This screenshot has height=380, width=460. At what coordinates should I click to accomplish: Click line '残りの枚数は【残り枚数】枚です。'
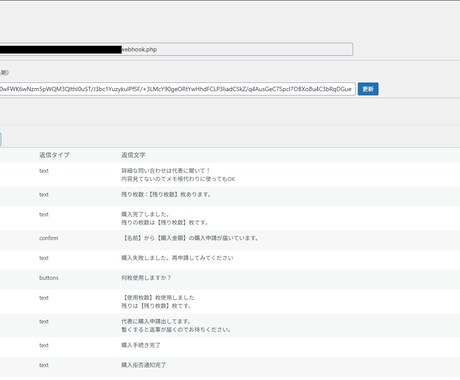[x=164, y=222]
